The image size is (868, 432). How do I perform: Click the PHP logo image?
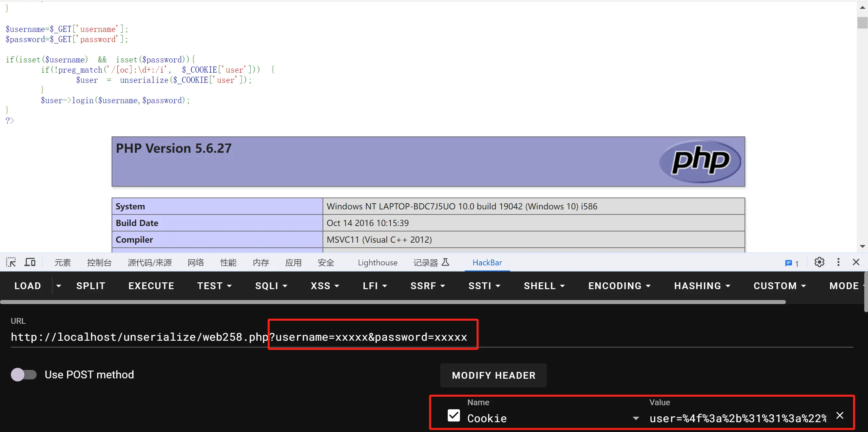[x=700, y=161]
